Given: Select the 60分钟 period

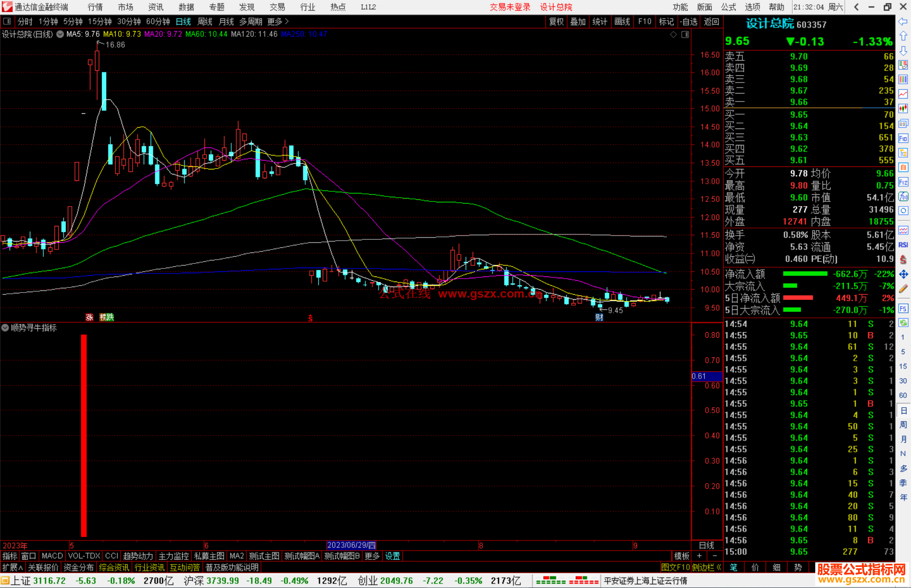Looking at the screenshot, I should coord(158,21).
